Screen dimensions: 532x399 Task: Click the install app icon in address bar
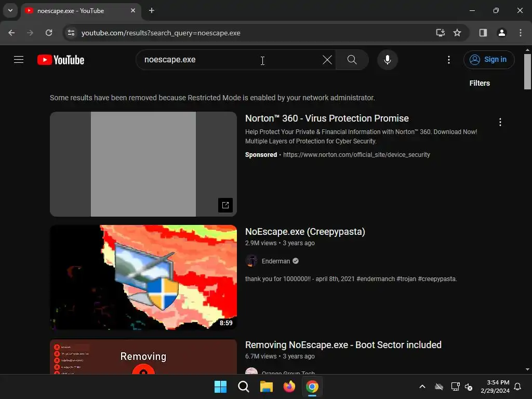click(440, 33)
